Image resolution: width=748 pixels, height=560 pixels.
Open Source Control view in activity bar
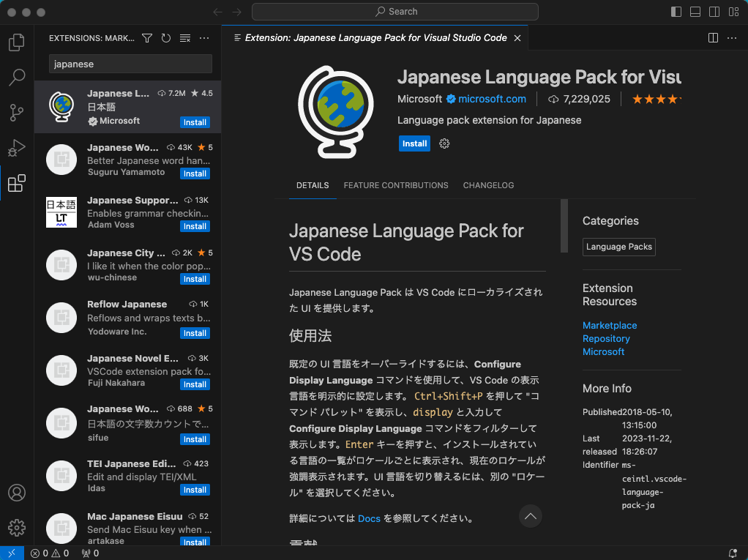click(x=16, y=113)
